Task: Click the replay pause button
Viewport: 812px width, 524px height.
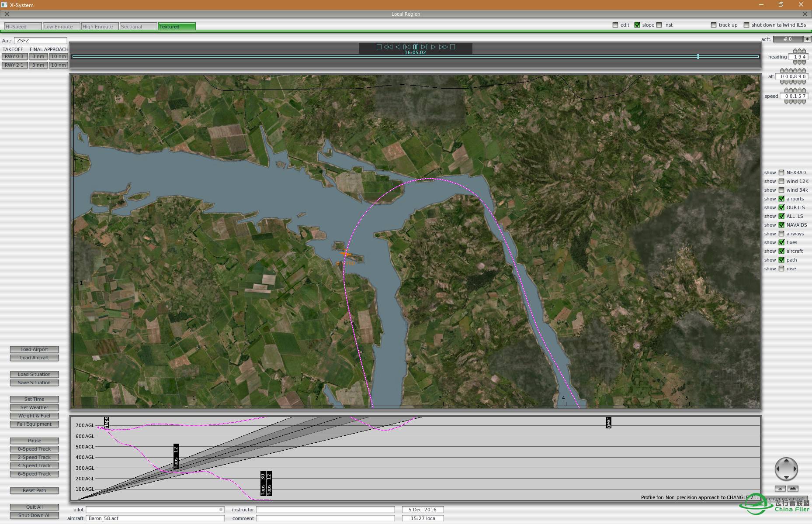Action: pyautogui.click(x=416, y=47)
